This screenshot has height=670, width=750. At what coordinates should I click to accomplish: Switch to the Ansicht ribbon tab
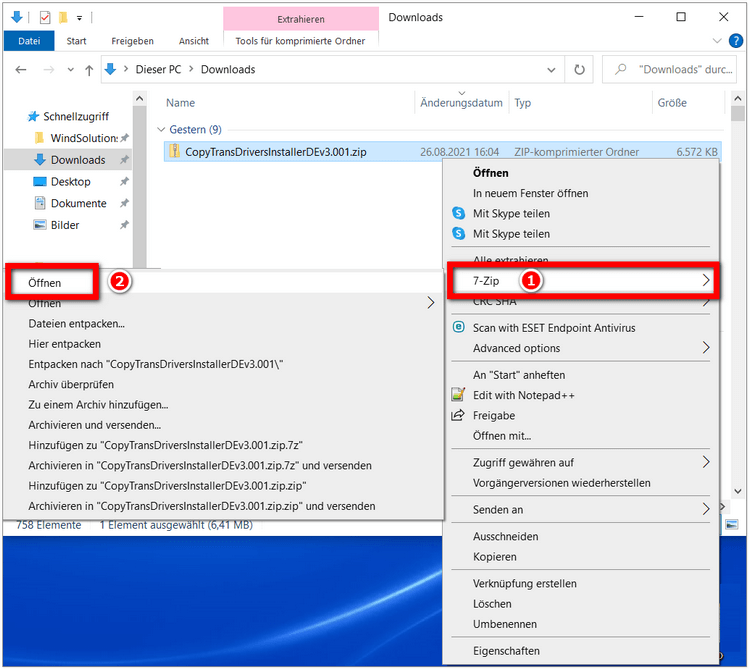coord(194,41)
